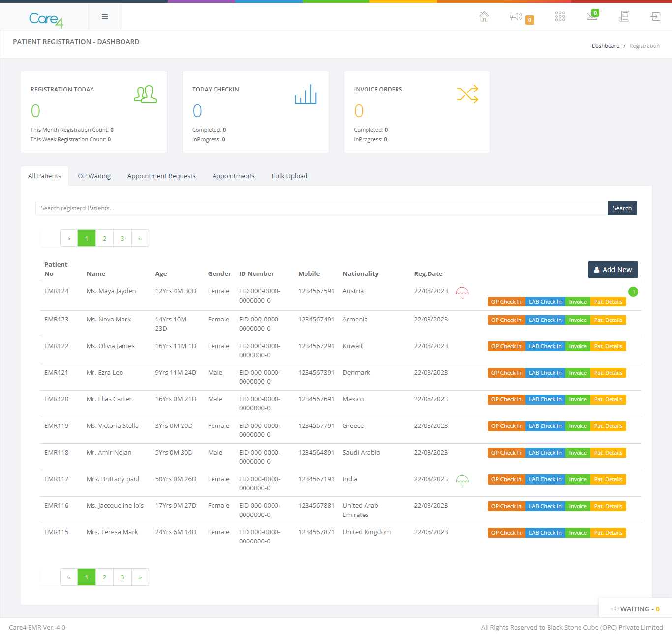
Task: Click the Dashboard breadcrumb link
Action: [x=606, y=46]
